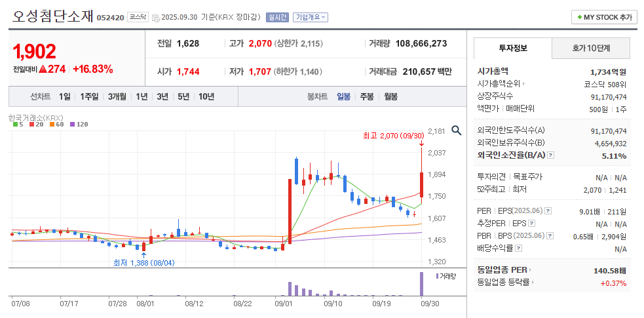The width and height of the screenshot is (644, 318).
Task: Click the 거래대금 value 210,657 백만
Action: coord(427,72)
